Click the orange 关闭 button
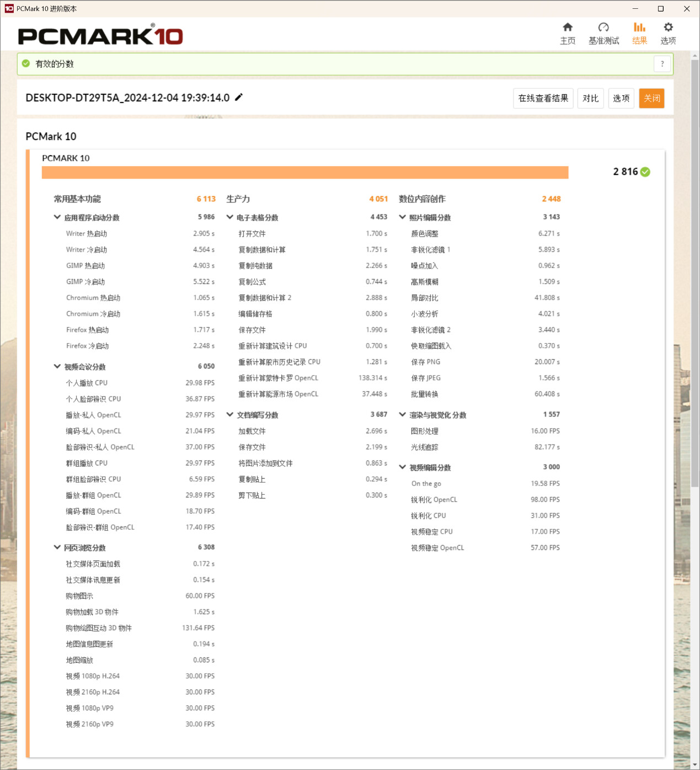This screenshot has width=700, height=770. (651, 98)
